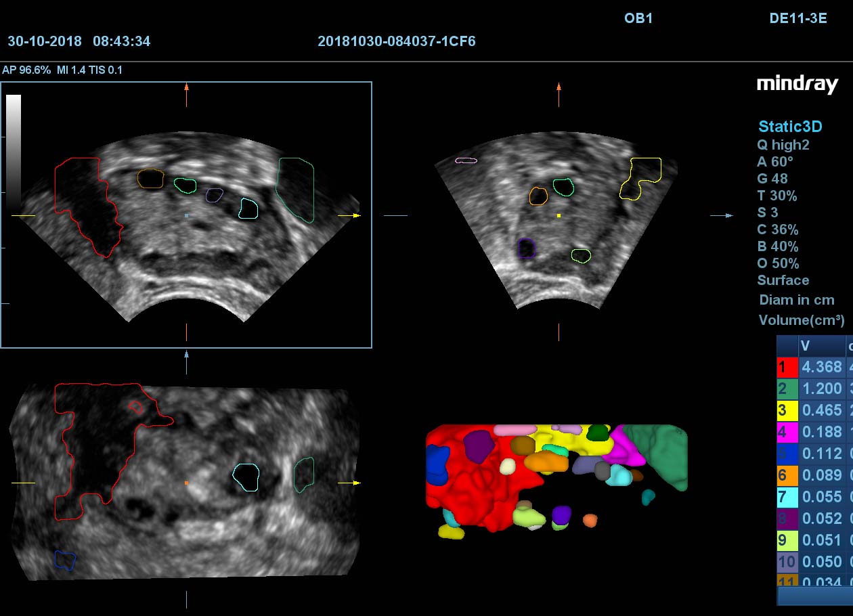The width and height of the screenshot is (853, 616).
Task: Select the red follicle 1 color swatch
Action: click(x=787, y=367)
